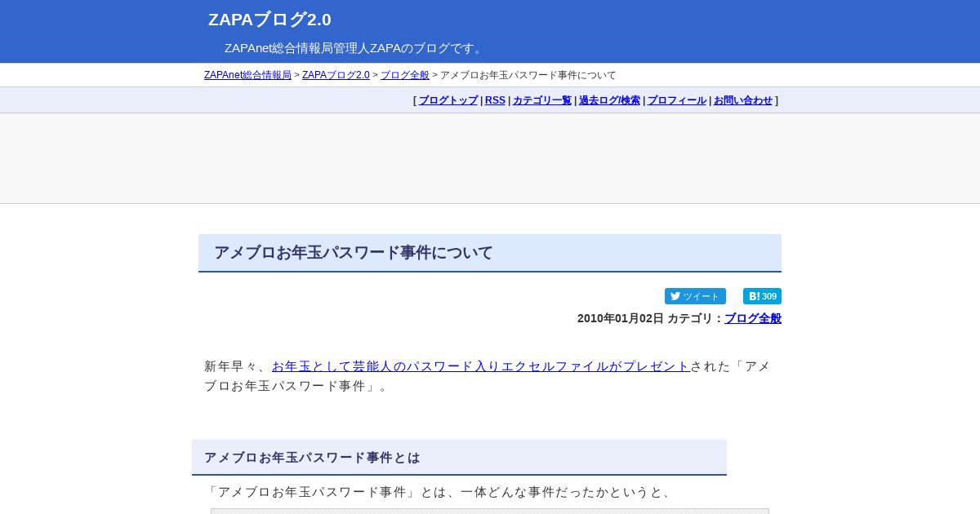Open プロフィール navigation item
Screen dimensions: 980x514
coord(677,100)
